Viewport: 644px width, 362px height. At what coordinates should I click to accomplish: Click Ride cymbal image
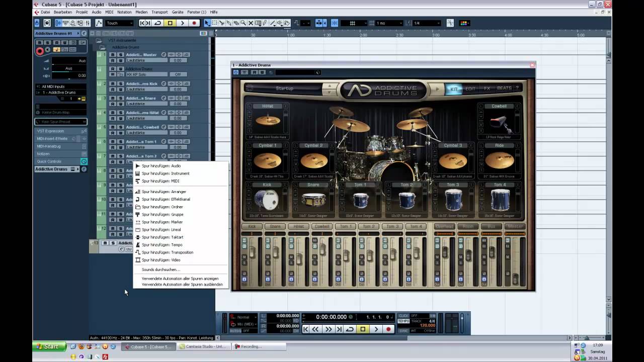point(499,160)
